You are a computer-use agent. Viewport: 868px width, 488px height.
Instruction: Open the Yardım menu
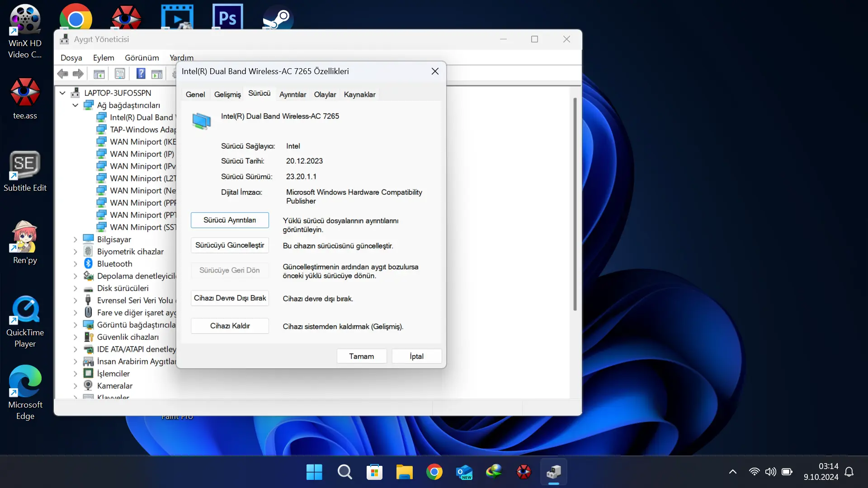(x=181, y=58)
